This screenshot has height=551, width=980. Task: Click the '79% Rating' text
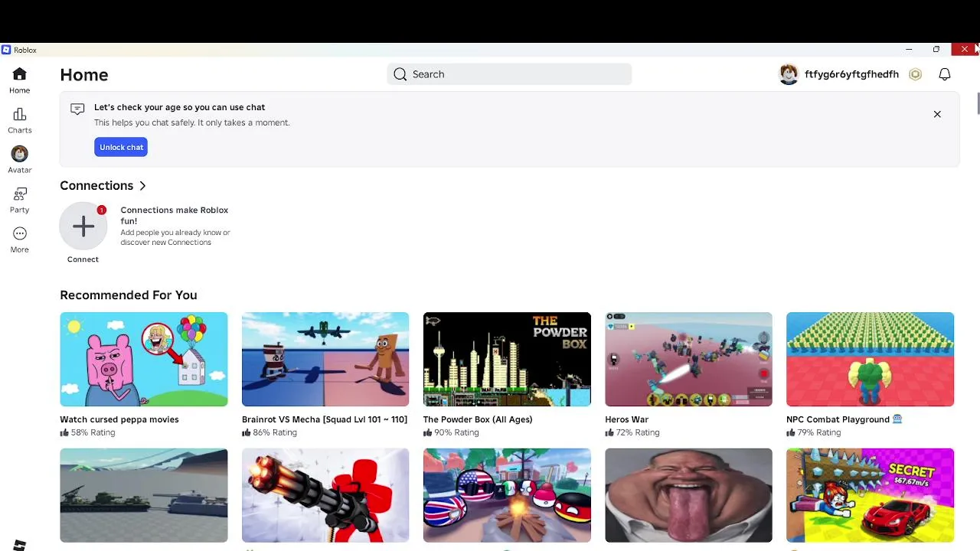(x=819, y=432)
